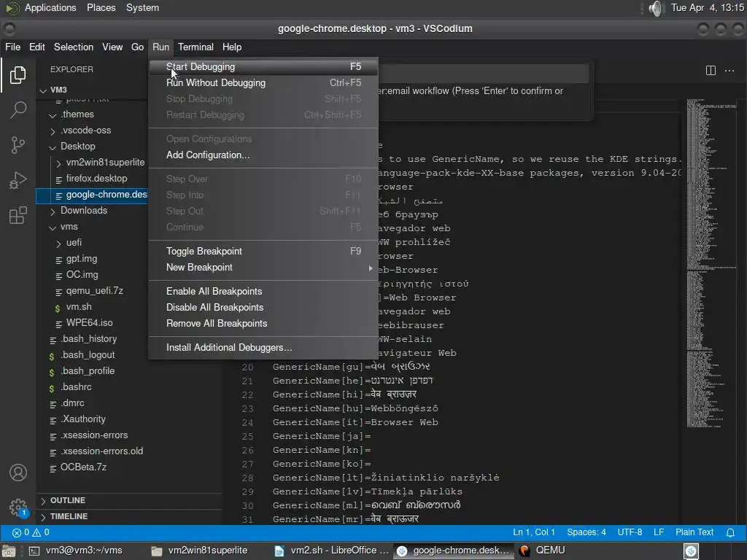This screenshot has height=560, width=747.
Task: Open the View menu
Action: pos(112,47)
